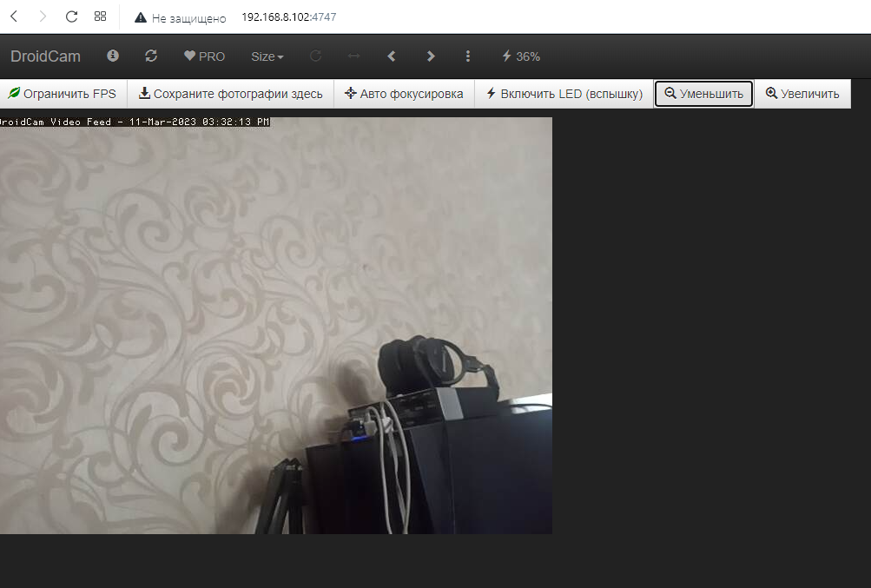This screenshot has width=871, height=588.
Task: Open the browser tab grid icon
Action: coord(100,17)
